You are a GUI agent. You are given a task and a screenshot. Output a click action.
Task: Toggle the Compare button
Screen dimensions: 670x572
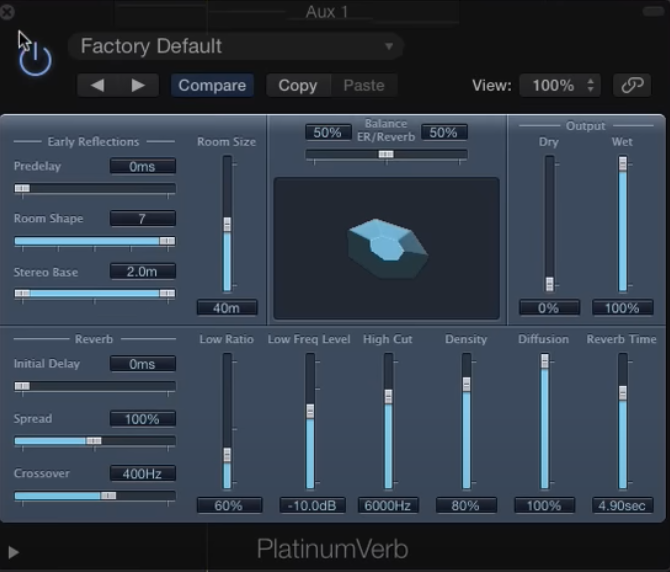tap(212, 86)
